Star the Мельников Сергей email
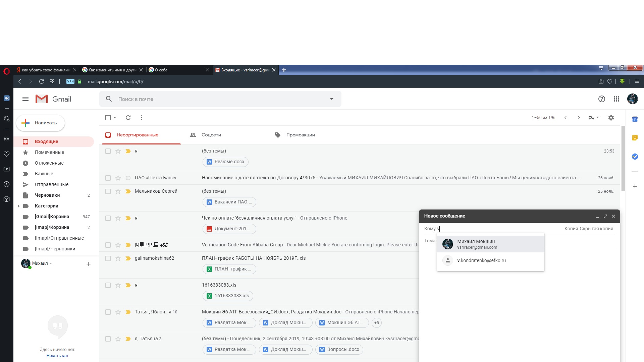644x362 pixels. [x=118, y=191]
